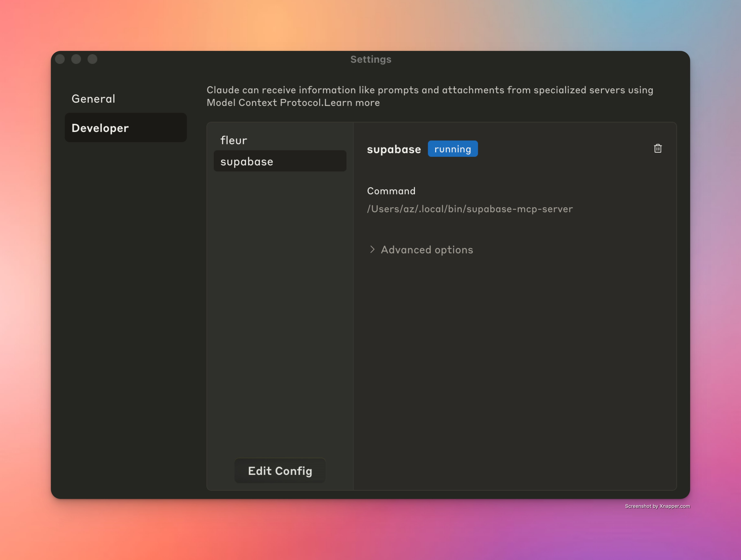The width and height of the screenshot is (741, 560).
Task: Click the Settings window title
Action: click(370, 59)
